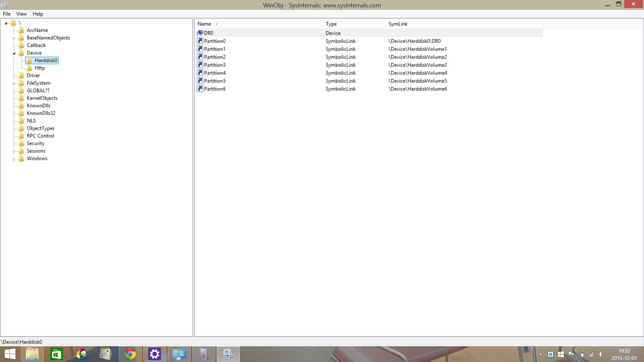Select the KnownDlls32 tree item
The width and height of the screenshot is (644, 362).
[41, 113]
